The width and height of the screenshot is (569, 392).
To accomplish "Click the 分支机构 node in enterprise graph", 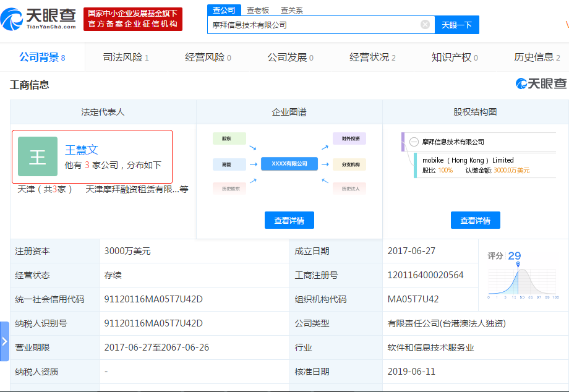I will [x=349, y=164].
